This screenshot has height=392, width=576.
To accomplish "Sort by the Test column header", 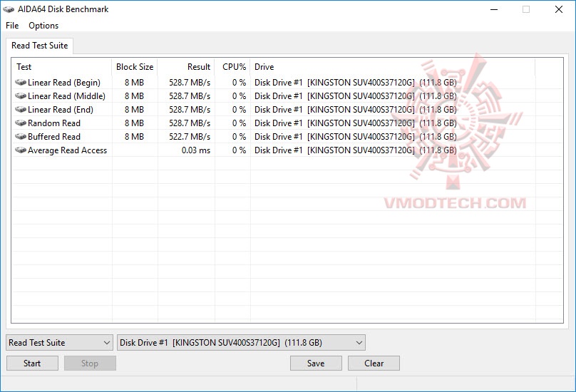I will click(x=62, y=67).
